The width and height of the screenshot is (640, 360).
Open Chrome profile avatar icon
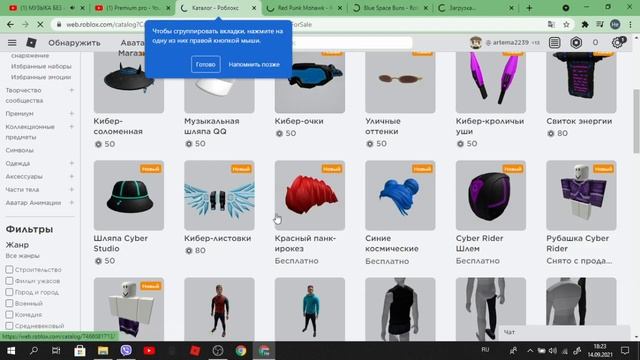point(615,24)
